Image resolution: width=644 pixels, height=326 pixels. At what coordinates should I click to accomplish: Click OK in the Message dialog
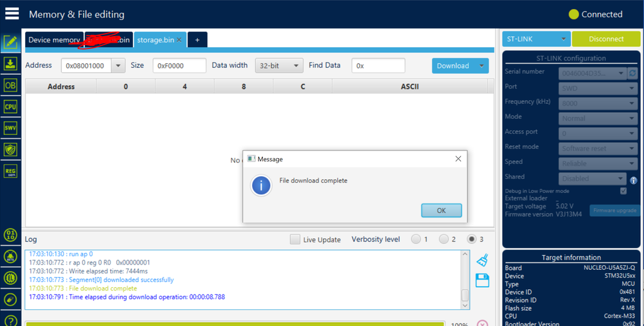(442, 210)
